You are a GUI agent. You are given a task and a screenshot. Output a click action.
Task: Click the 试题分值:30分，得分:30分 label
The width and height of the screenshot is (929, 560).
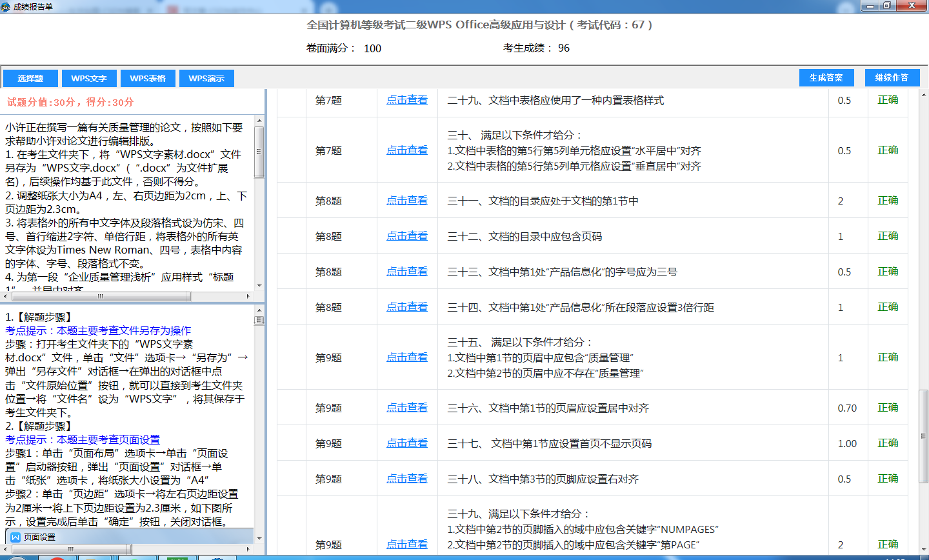70,102
